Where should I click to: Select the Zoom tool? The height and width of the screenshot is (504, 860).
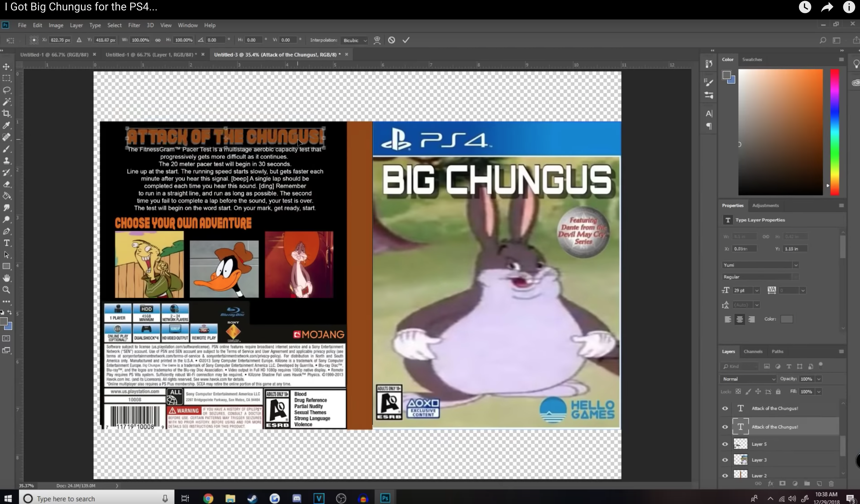pos(7,290)
